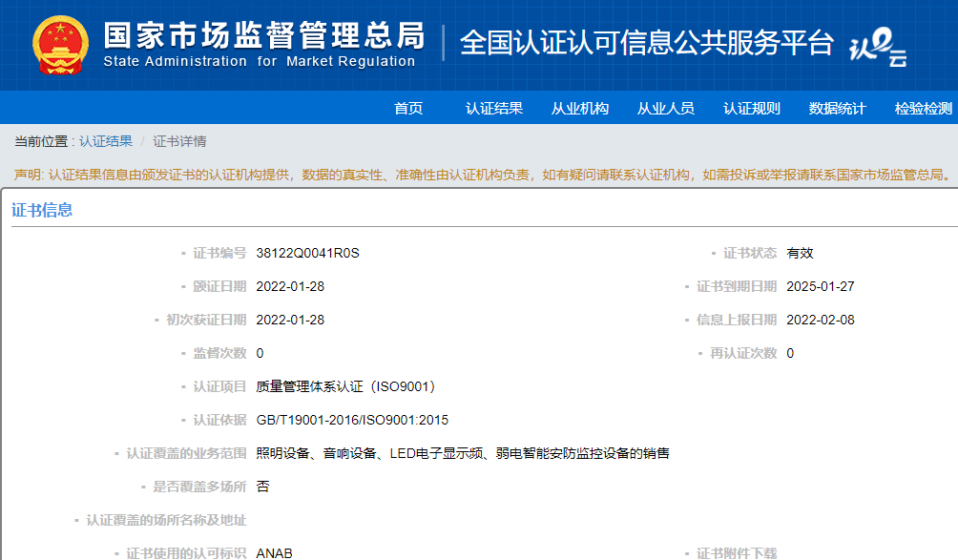This screenshot has height=560, width=958.
Task: Click the expiry date 2025-01-27
Action: pyautogui.click(x=820, y=286)
